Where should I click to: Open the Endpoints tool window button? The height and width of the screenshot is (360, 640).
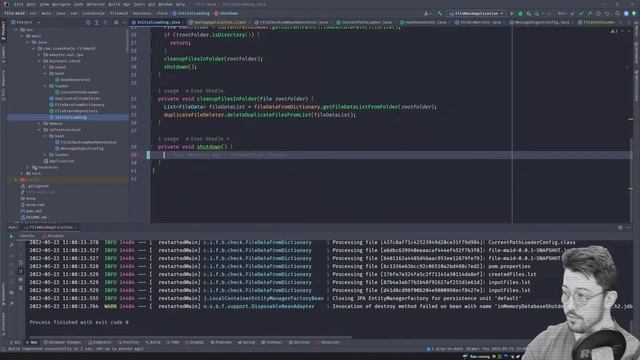100,342
